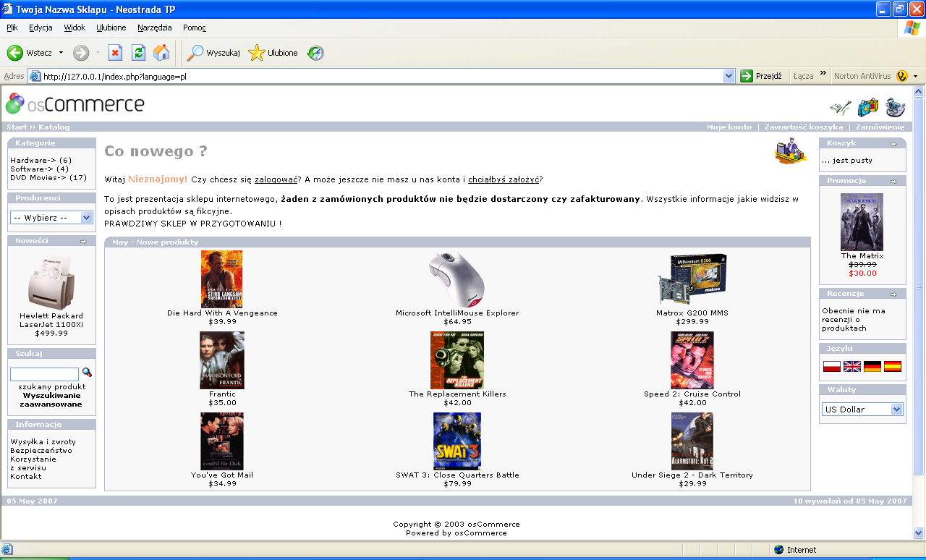
Task: Click the page icon in address bar
Action: (x=34, y=76)
